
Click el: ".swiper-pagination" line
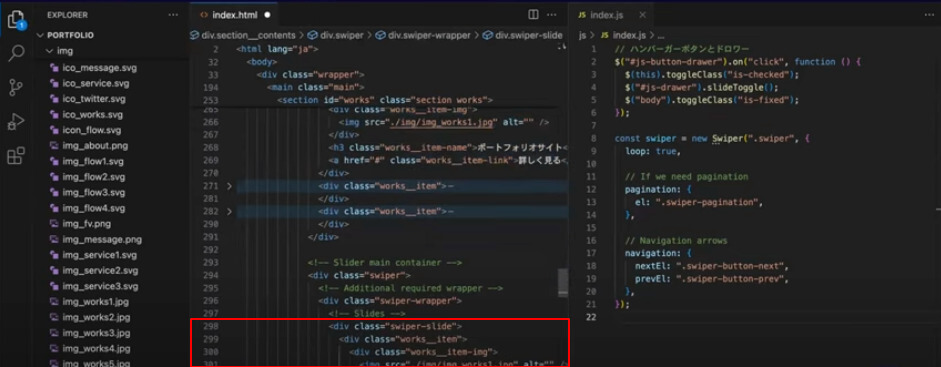tap(699, 202)
